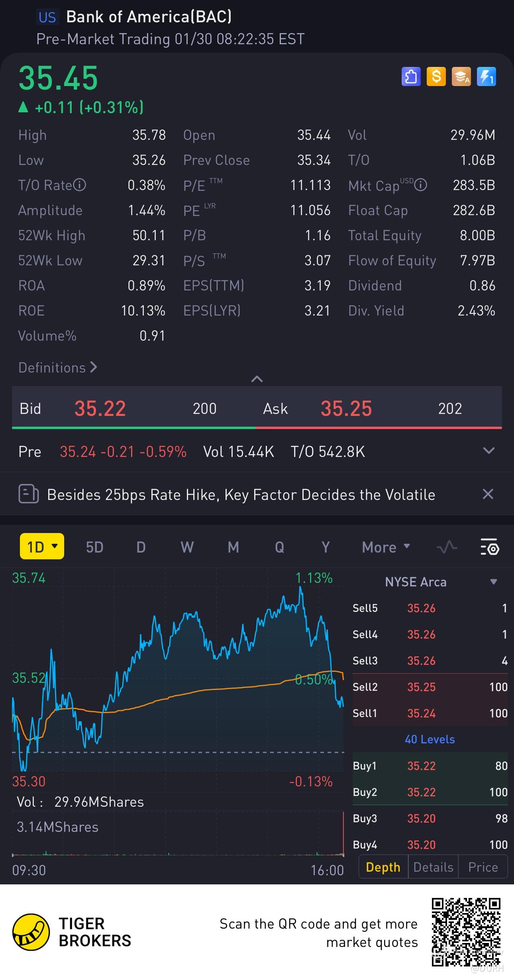This screenshot has height=980, width=514.
Task: Tap the Div. Yield value 2.43%
Action: click(x=477, y=311)
